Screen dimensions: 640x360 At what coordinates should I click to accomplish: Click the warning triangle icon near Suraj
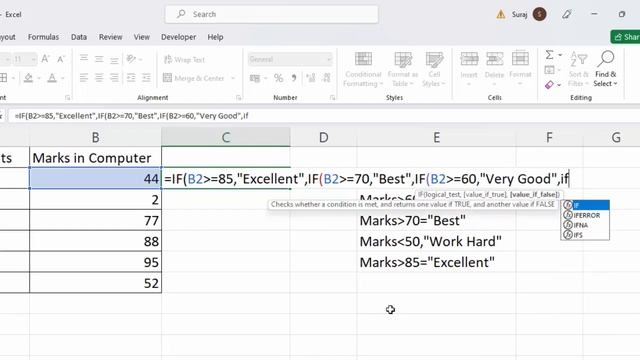(x=501, y=15)
